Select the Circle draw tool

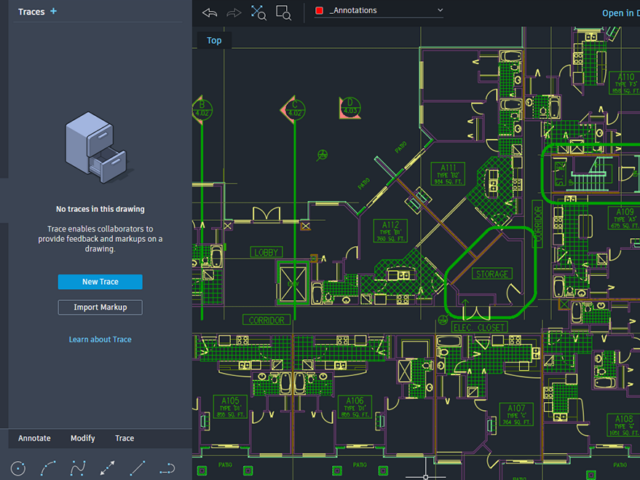(18, 468)
